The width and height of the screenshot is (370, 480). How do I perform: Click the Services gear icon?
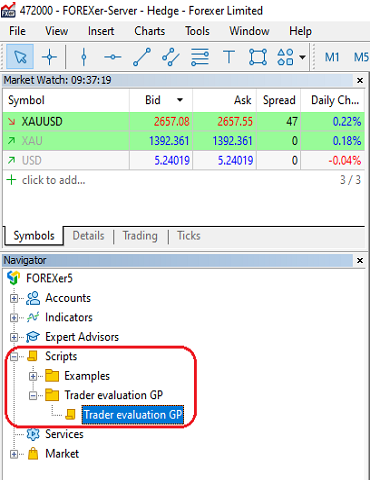click(x=33, y=434)
